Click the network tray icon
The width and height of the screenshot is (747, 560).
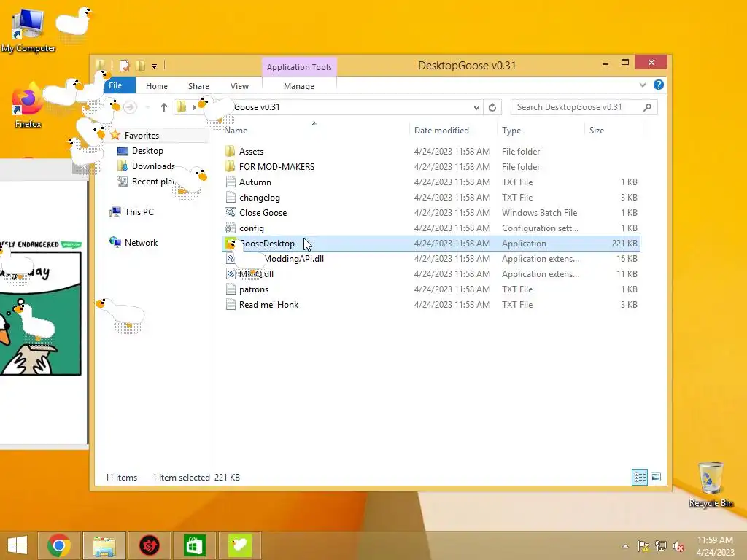[x=661, y=546]
